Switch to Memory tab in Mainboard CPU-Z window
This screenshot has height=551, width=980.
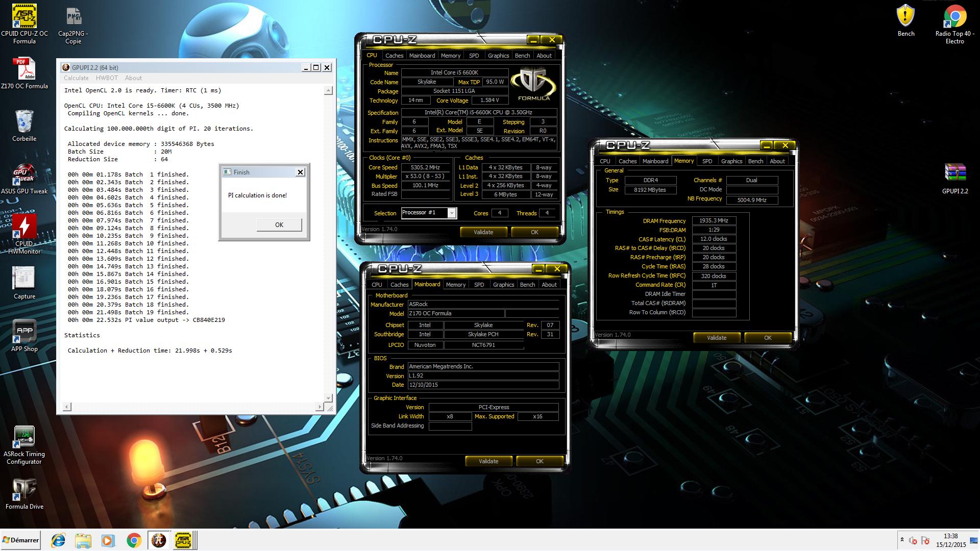pos(456,285)
